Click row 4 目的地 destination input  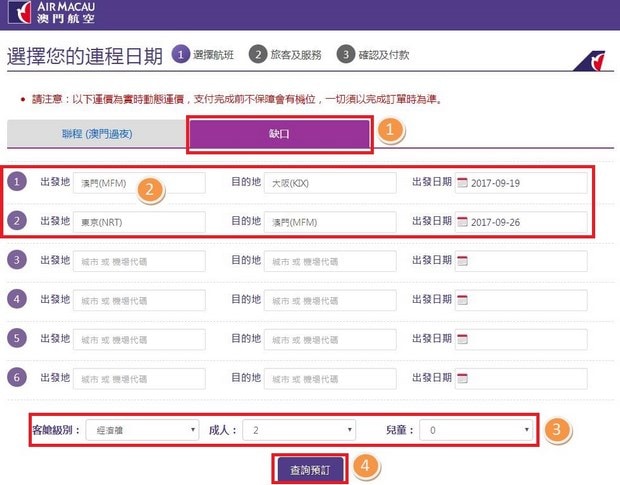(330, 300)
